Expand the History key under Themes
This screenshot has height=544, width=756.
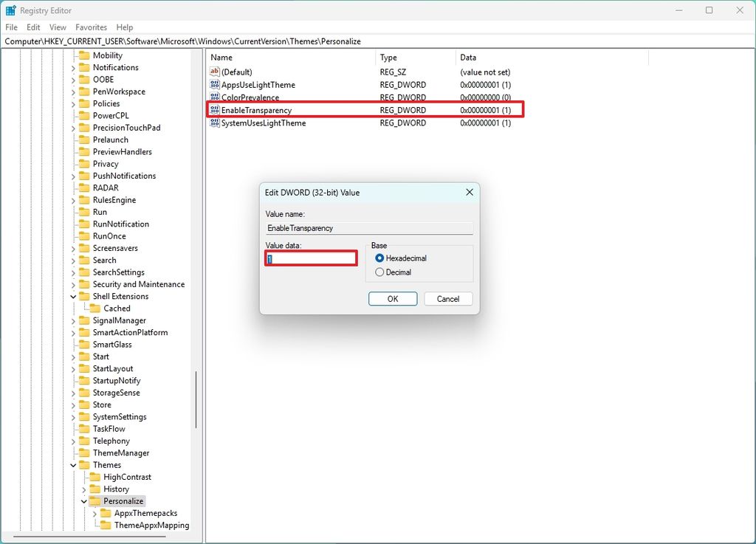84,489
